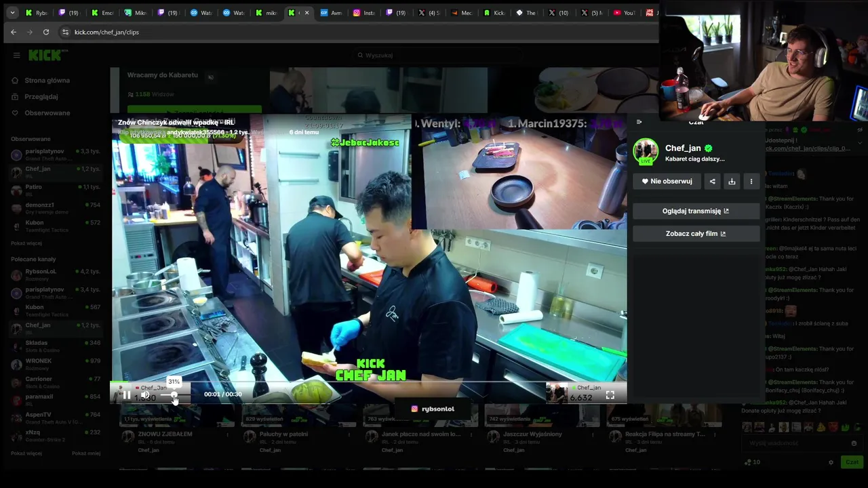Viewport: 868px width, 488px height.
Task: Expand Pokaż więcej under recommended channels
Action: (x=26, y=453)
